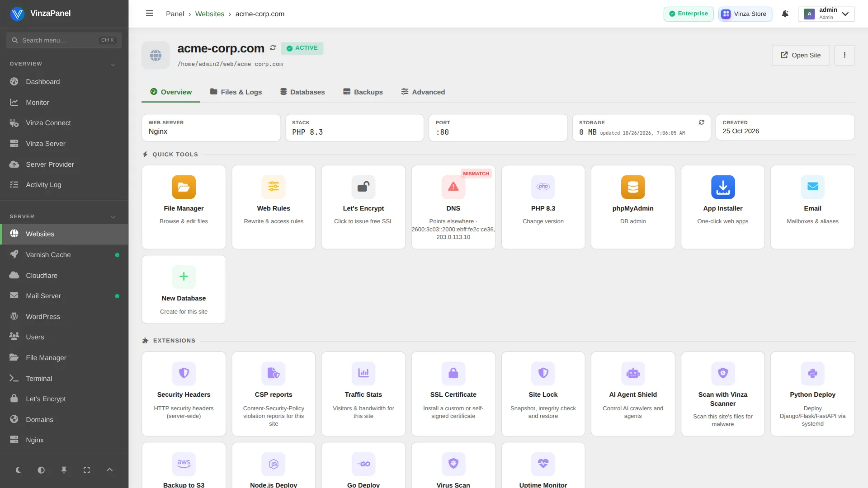Open the Backup to S3 aws icon
The height and width of the screenshot is (488, 868).
coord(184,464)
